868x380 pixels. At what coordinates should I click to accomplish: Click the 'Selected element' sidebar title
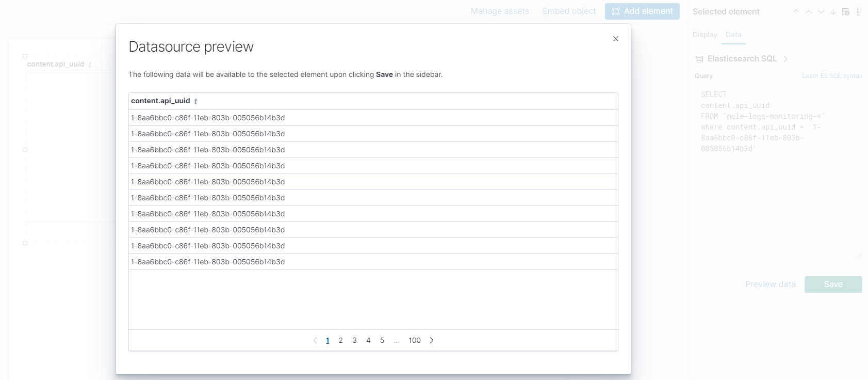coord(726,12)
